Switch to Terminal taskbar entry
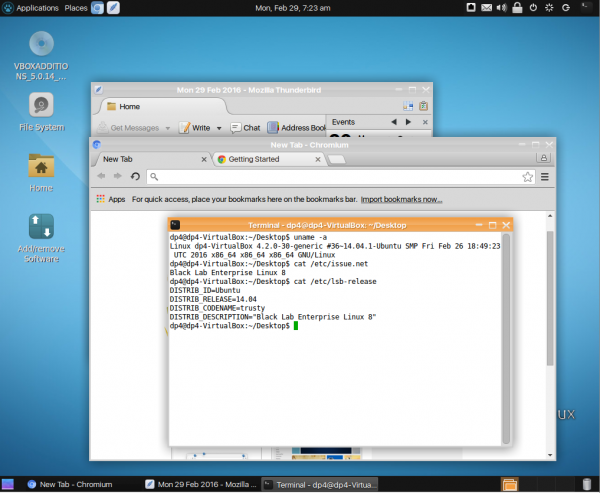Screen dimensions: 600x493 pyautogui.click(x=320, y=485)
